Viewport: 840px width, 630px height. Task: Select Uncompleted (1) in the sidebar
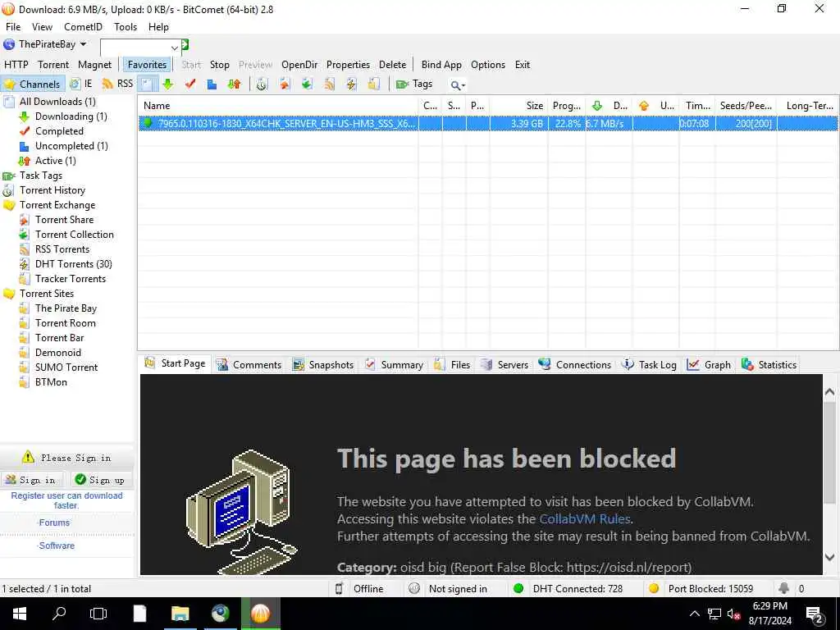pyautogui.click(x=71, y=146)
